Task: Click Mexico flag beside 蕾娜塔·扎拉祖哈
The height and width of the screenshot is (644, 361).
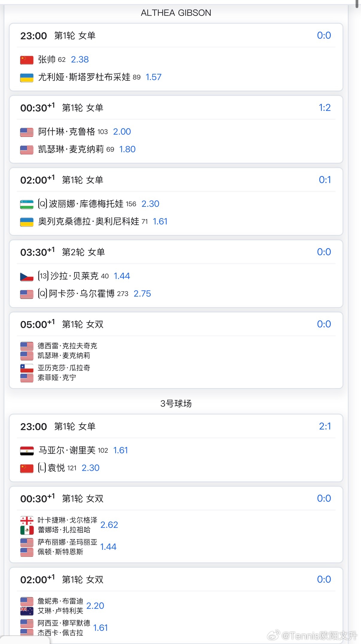Action: click(x=27, y=530)
